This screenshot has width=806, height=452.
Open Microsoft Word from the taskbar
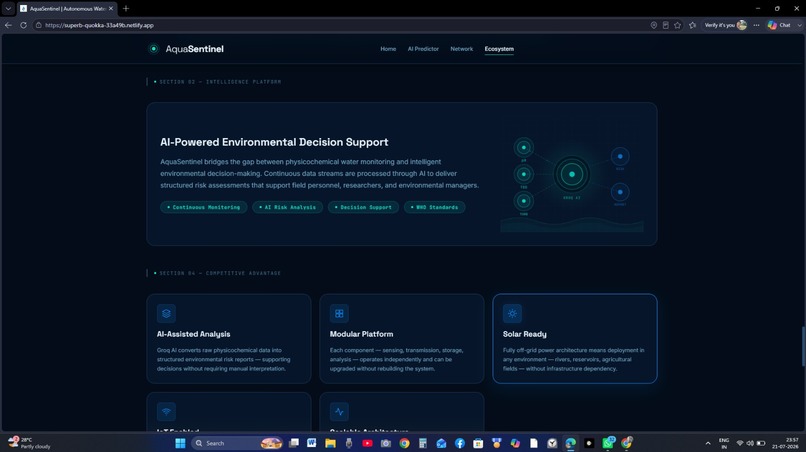coord(312,443)
